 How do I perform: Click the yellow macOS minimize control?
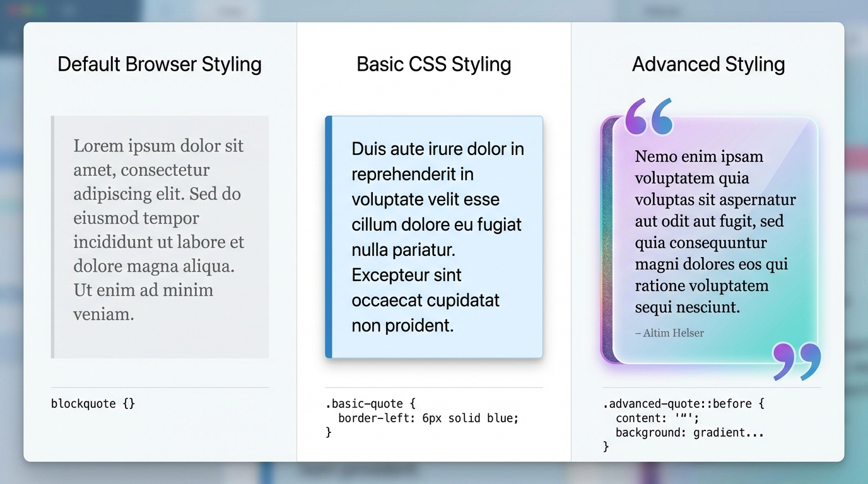coord(26,9)
